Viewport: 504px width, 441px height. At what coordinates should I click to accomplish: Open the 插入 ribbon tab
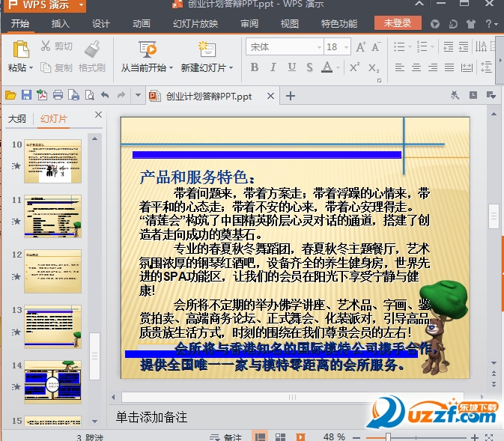tap(60, 23)
